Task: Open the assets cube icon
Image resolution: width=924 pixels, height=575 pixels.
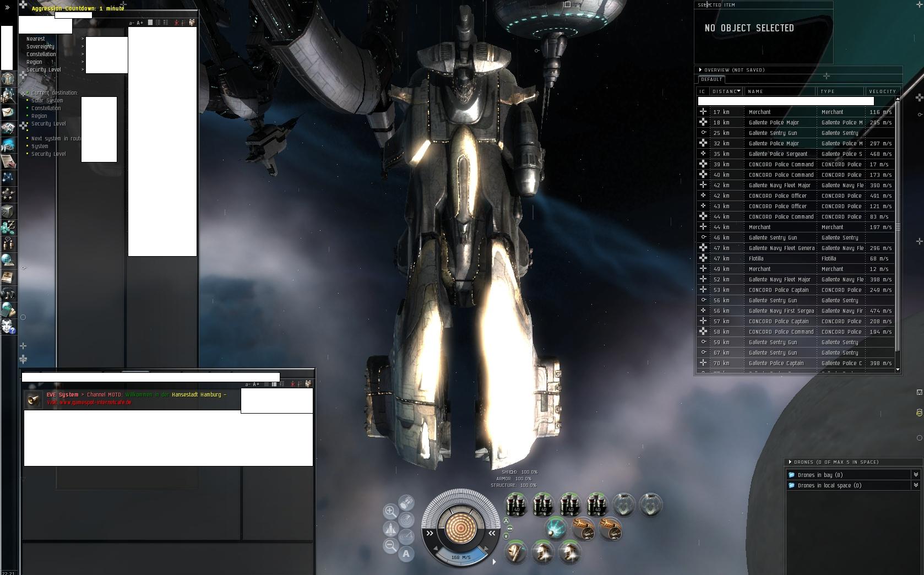Action: [x=8, y=211]
